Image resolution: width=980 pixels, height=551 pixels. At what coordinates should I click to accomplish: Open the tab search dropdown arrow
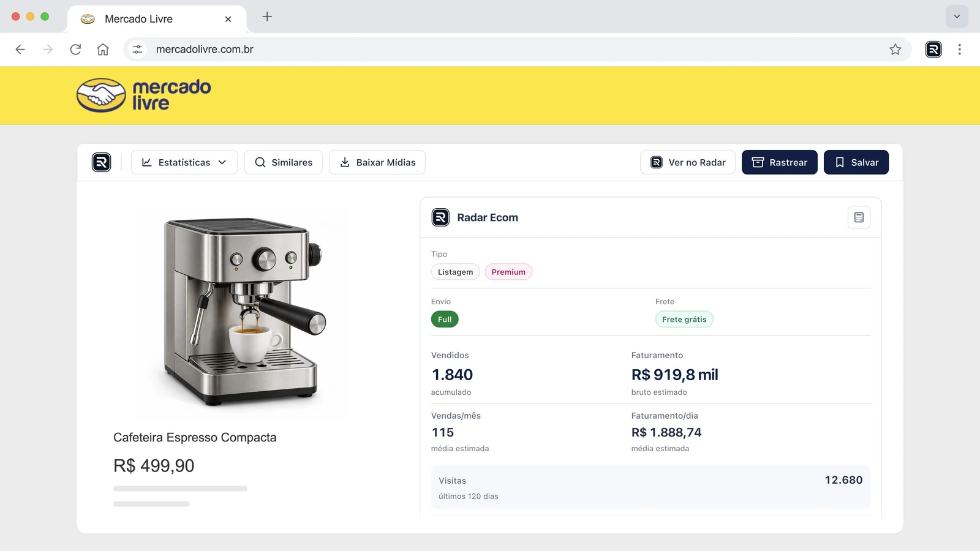957,17
